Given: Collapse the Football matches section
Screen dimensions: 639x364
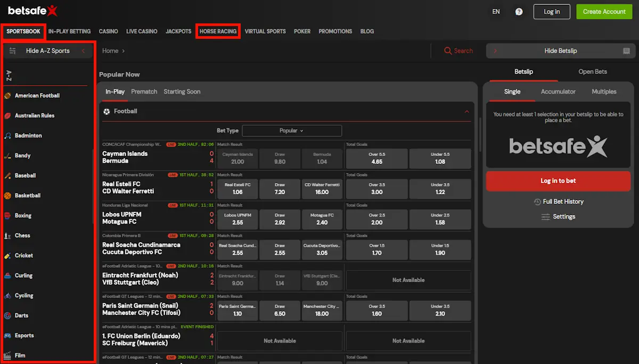Looking at the screenshot, I should tap(467, 112).
